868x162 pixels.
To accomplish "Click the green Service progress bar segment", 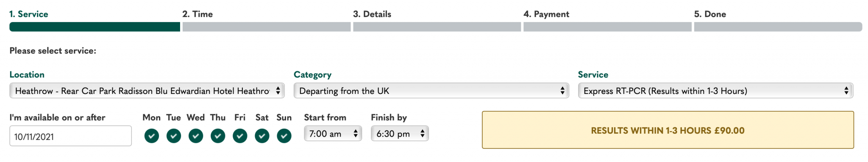I will coord(95,27).
